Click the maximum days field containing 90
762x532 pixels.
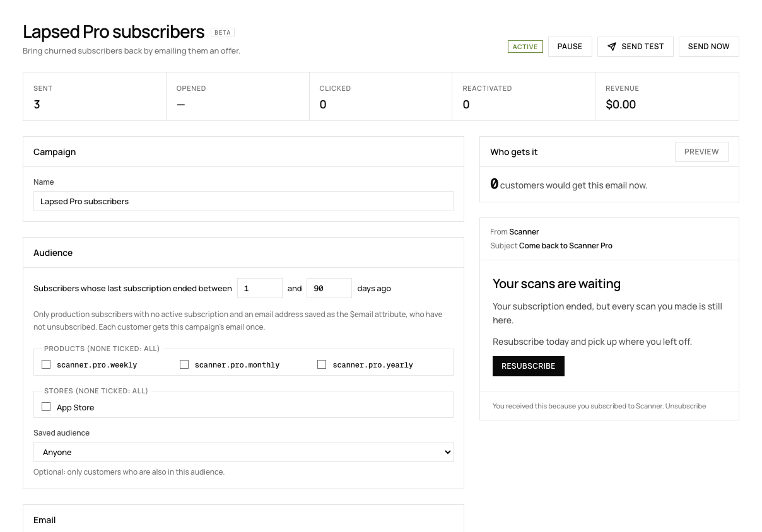click(x=329, y=288)
